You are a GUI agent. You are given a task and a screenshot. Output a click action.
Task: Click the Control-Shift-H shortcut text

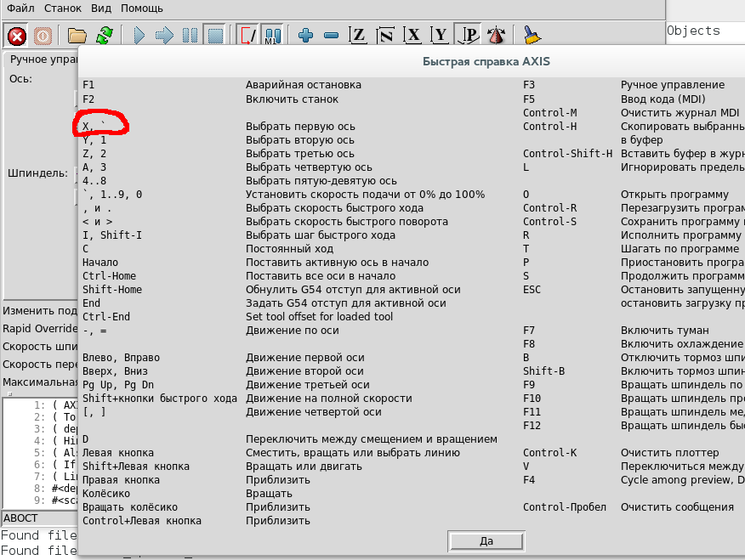point(568,154)
